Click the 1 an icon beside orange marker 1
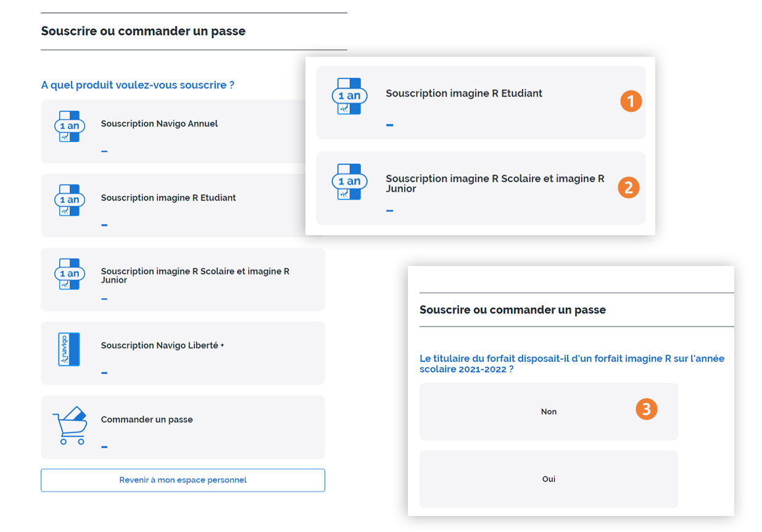Viewport: 762px width, 532px height. pyautogui.click(x=349, y=96)
